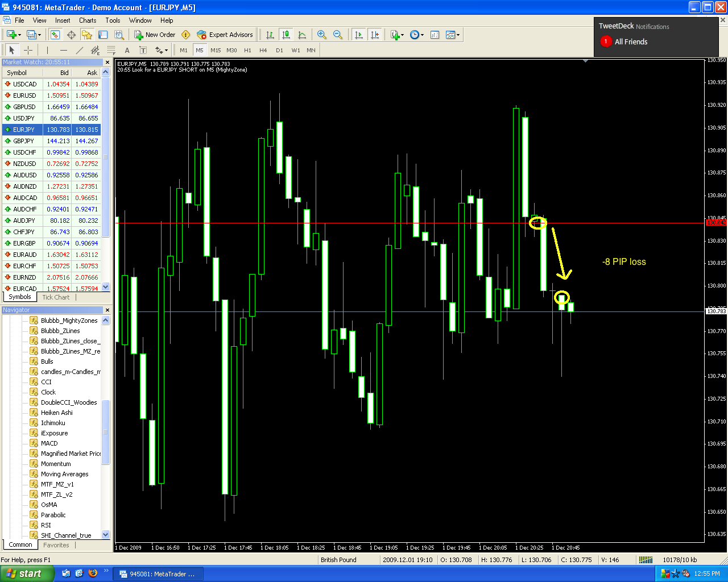Switch chart to Bar Chart mode
The height and width of the screenshot is (582, 728).
click(x=270, y=35)
